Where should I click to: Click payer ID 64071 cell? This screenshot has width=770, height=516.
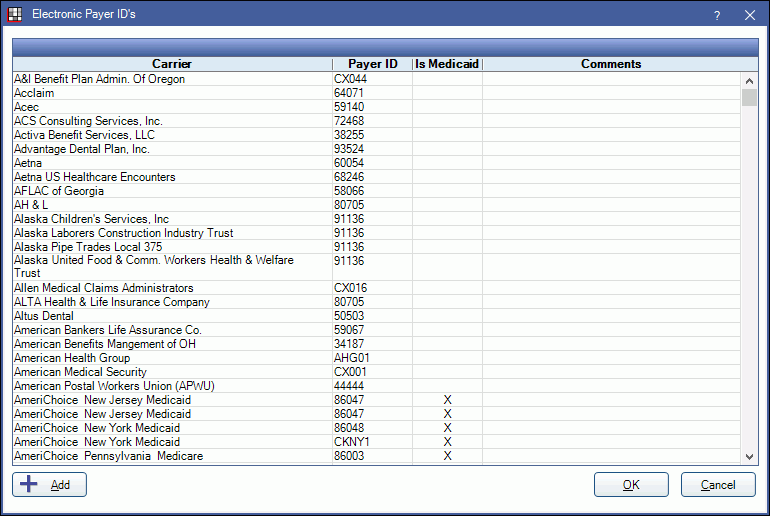click(x=372, y=93)
